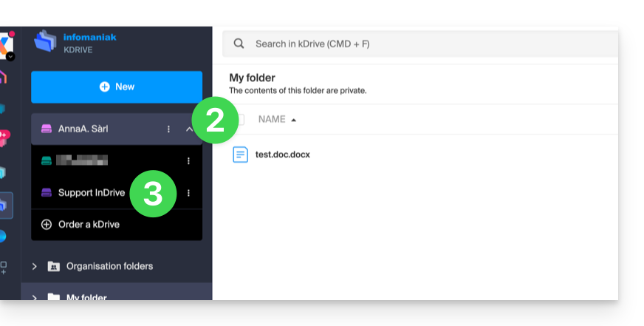The width and height of the screenshot is (644, 326).
Task: Click the Search in kDrive field
Action: [x=428, y=44]
